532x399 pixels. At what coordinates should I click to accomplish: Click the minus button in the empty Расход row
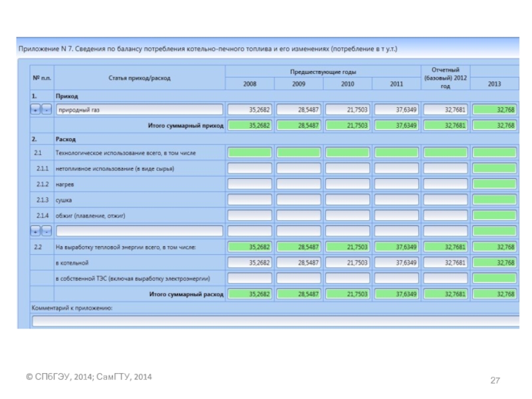[46, 231]
